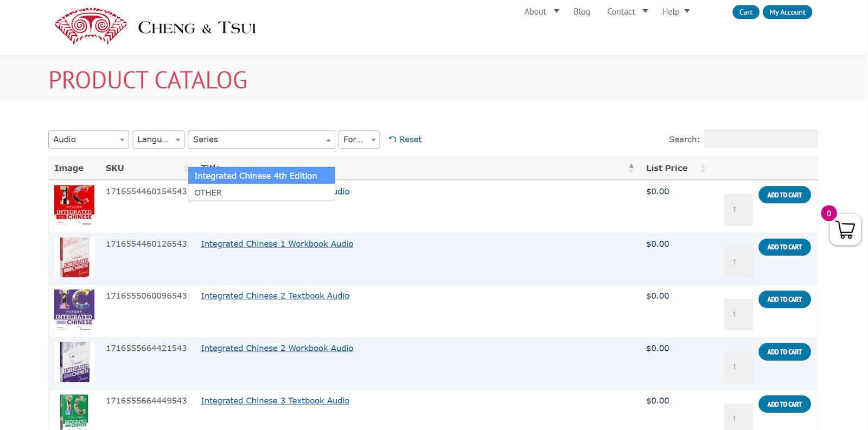
Task: Sort by the Title column arrows
Action: point(631,168)
